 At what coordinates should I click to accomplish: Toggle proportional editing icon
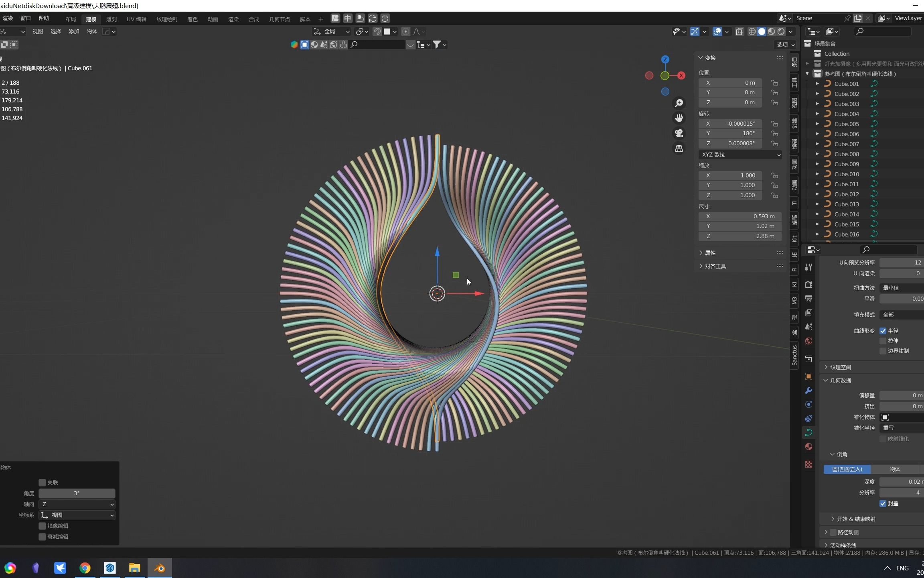(405, 31)
